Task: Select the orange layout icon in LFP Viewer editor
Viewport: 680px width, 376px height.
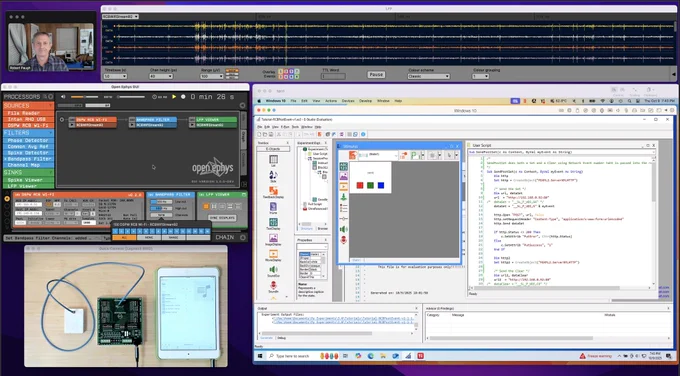Action: pyautogui.click(x=206, y=206)
